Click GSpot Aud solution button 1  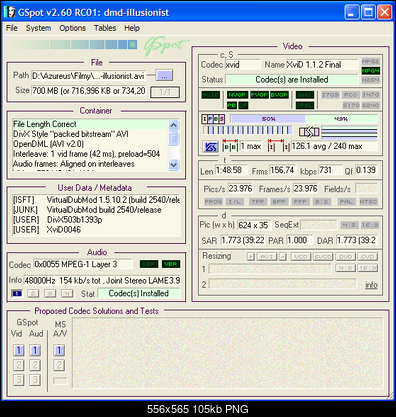35,350
